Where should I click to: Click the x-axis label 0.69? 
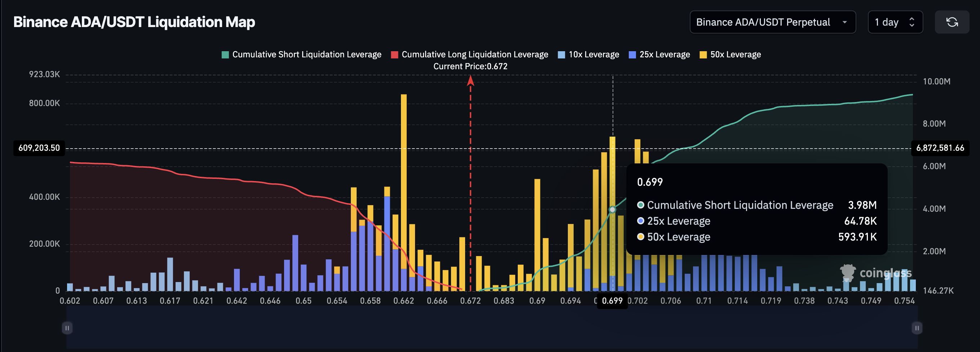point(537,301)
